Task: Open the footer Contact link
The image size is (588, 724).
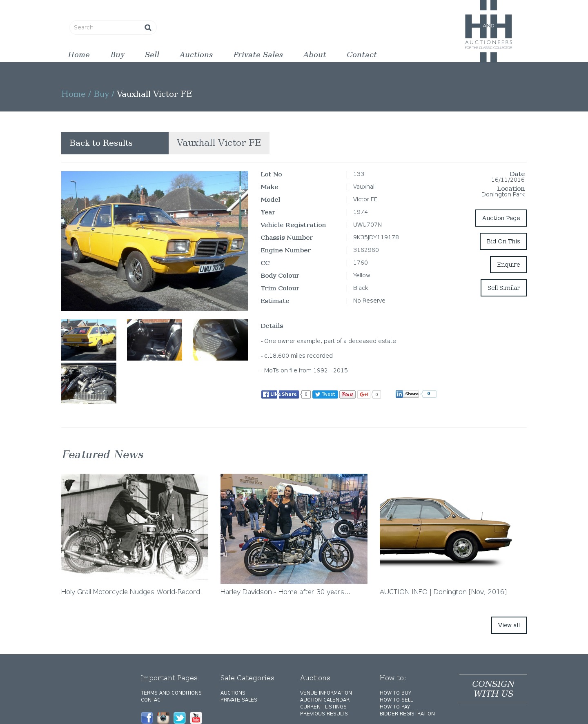Action: pos(152,700)
